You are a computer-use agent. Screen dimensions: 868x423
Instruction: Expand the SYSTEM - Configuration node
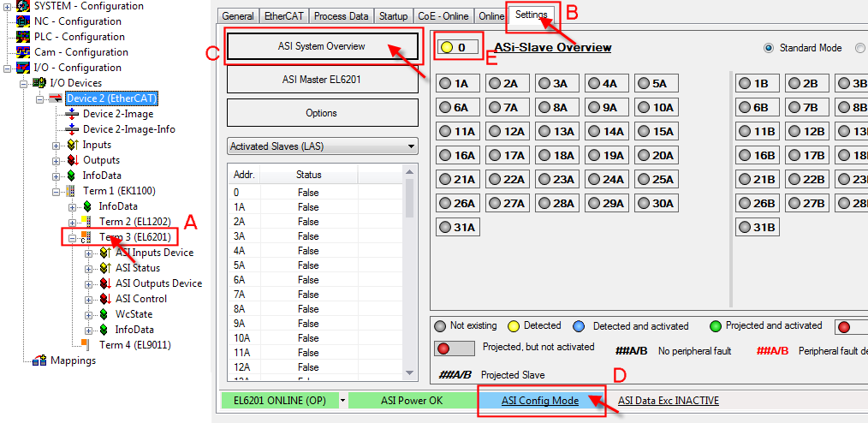[7, 7]
